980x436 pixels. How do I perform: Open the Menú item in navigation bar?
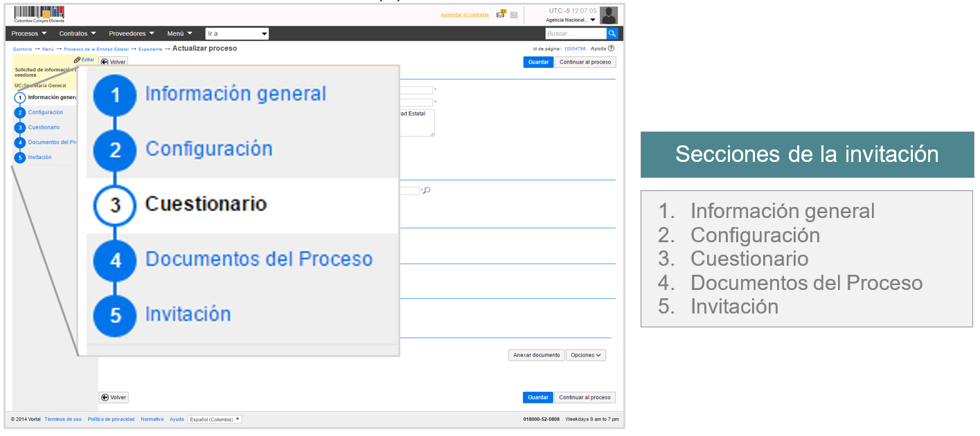pyautogui.click(x=179, y=33)
